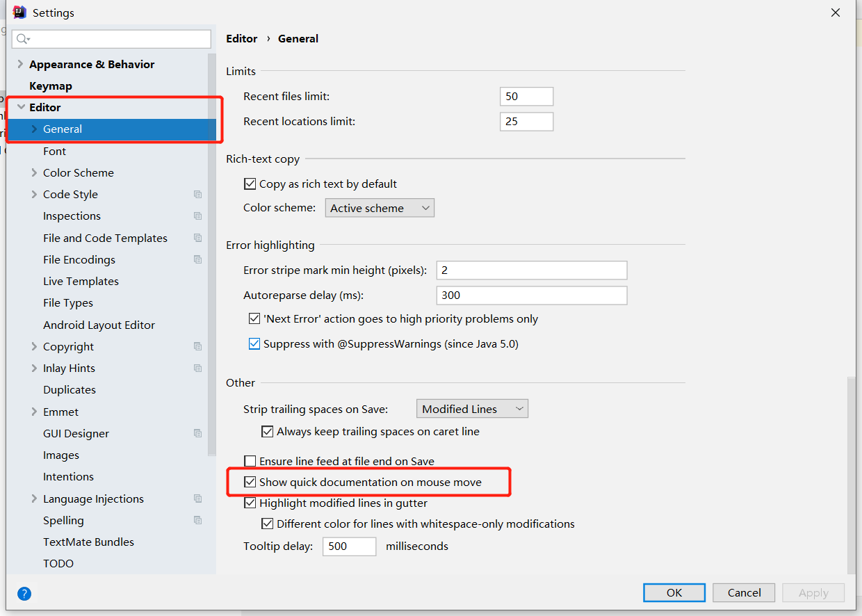
Task: Expand the Language Injections node
Action: 34,499
